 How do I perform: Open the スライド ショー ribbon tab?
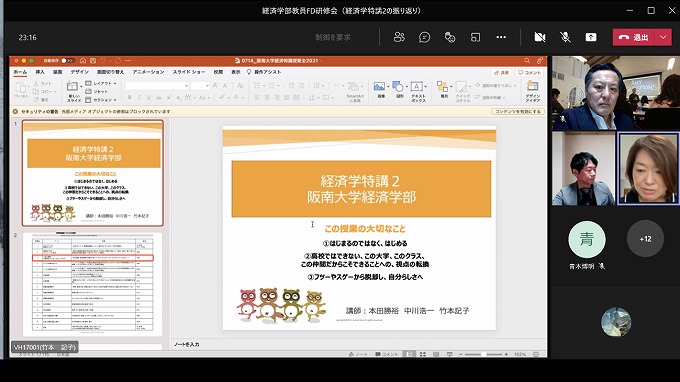[x=189, y=72]
